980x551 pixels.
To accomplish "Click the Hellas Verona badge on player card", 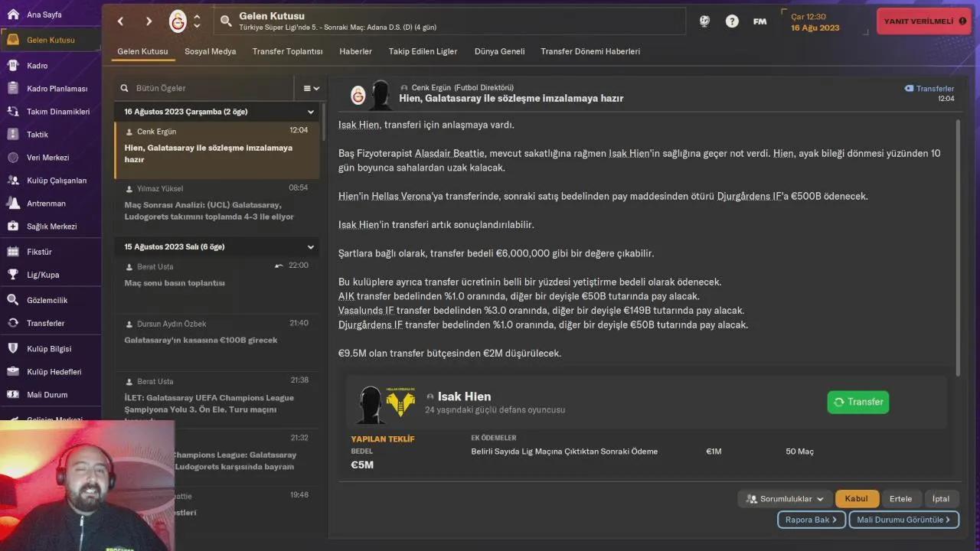I will click(x=400, y=402).
